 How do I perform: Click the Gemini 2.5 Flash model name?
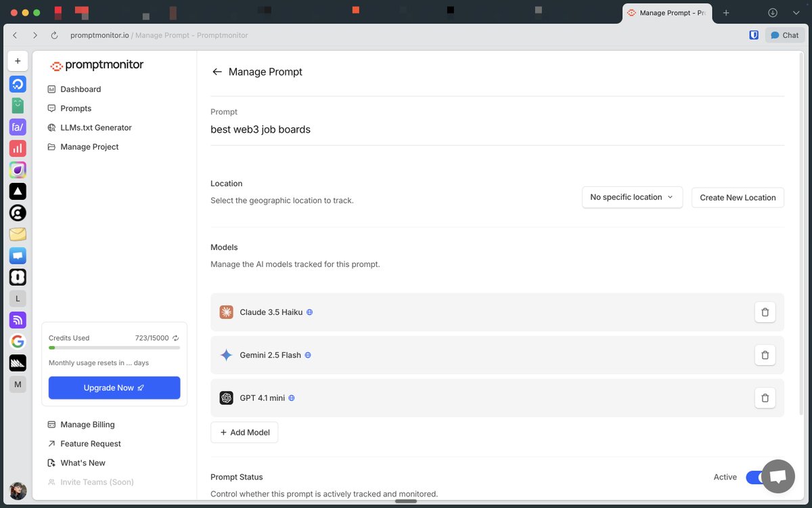click(270, 355)
